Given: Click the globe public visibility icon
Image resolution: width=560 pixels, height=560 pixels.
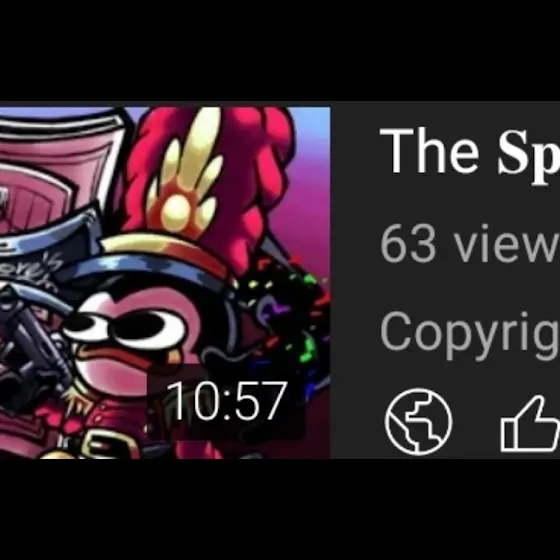Looking at the screenshot, I should [418, 421].
